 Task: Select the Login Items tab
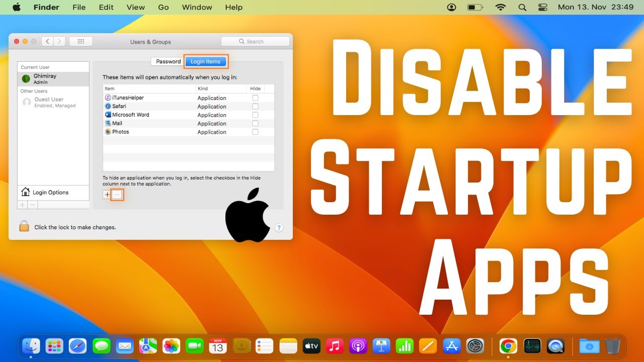(205, 61)
